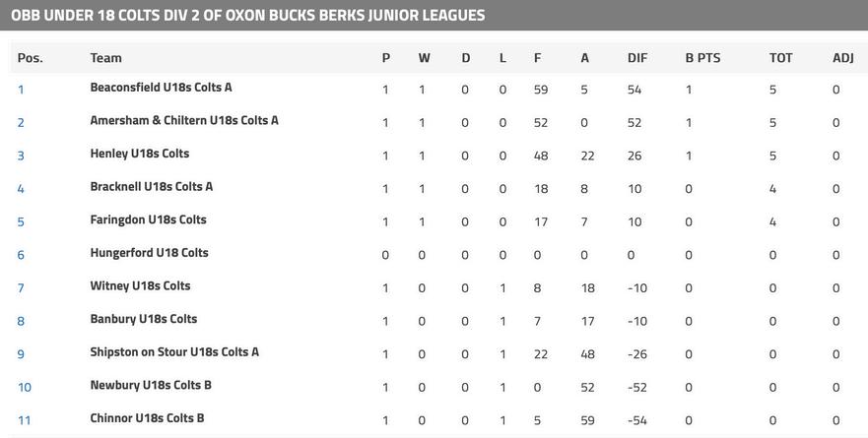This screenshot has width=868, height=438.
Task: Select position 3 link
Action: tap(21, 156)
